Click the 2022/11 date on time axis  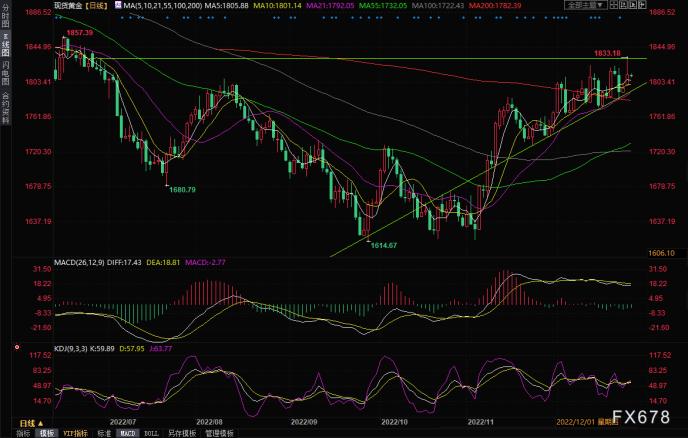[x=480, y=422]
